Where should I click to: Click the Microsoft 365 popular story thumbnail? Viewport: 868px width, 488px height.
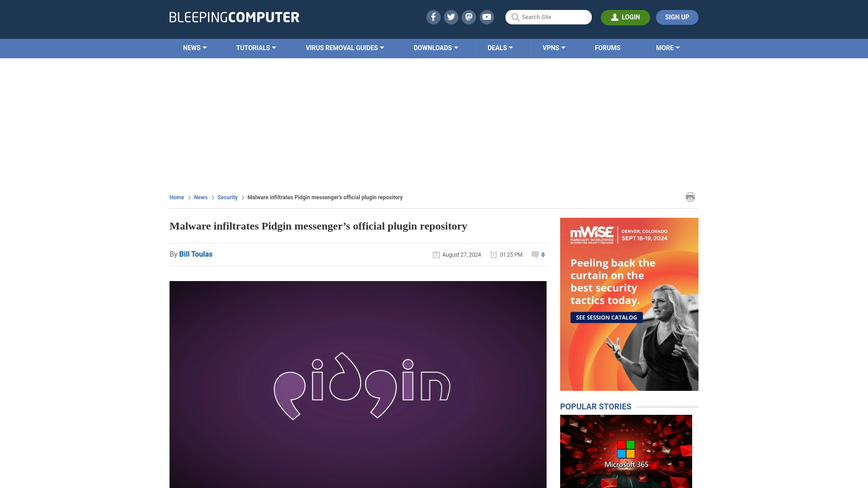[625, 451]
